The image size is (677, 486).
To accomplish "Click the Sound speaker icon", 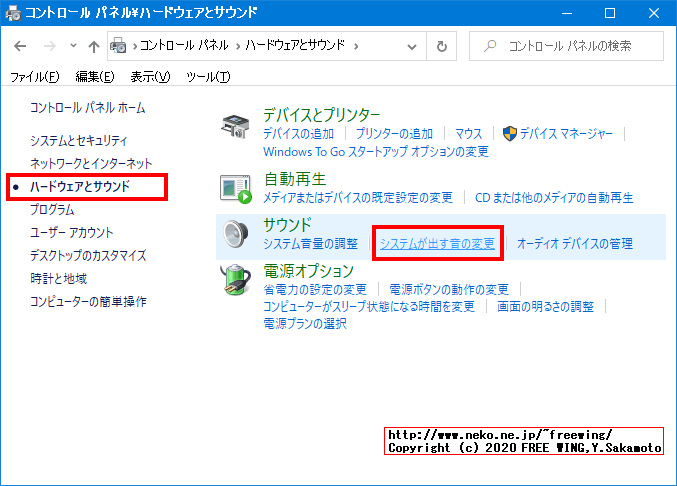I will 236,234.
